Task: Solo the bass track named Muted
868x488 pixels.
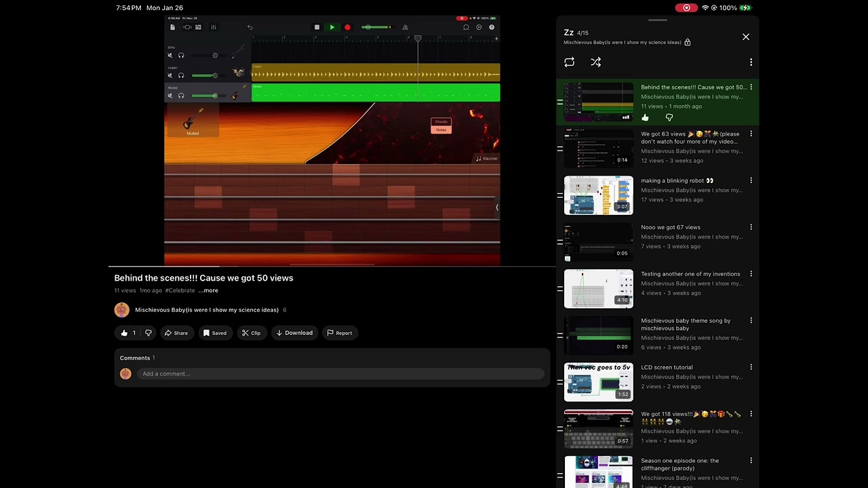Action: pyautogui.click(x=181, y=96)
